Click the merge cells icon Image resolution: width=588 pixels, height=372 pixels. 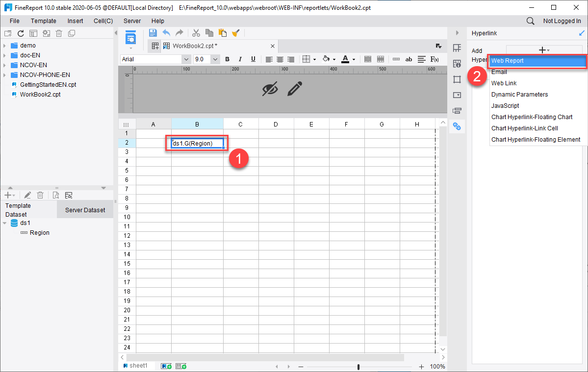pos(368,59)
